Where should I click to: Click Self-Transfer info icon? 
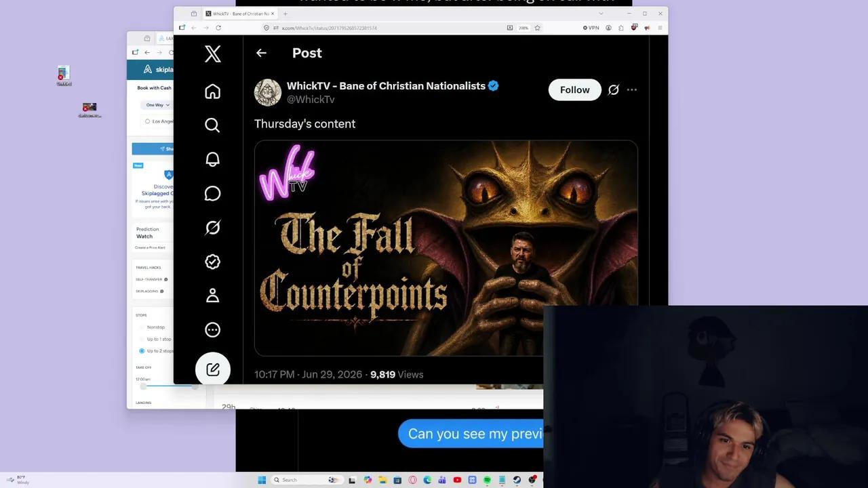(x=166, y=279)
